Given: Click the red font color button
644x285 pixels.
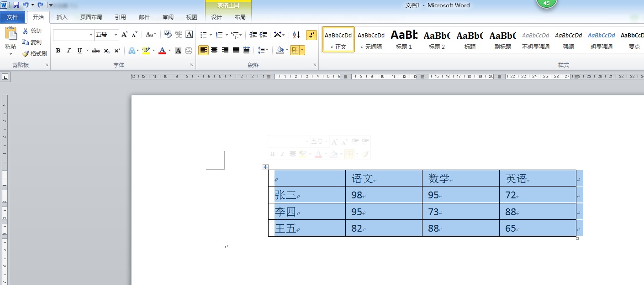Looking at the screenshot, I should pyautogui.click(x=162, y=51).
